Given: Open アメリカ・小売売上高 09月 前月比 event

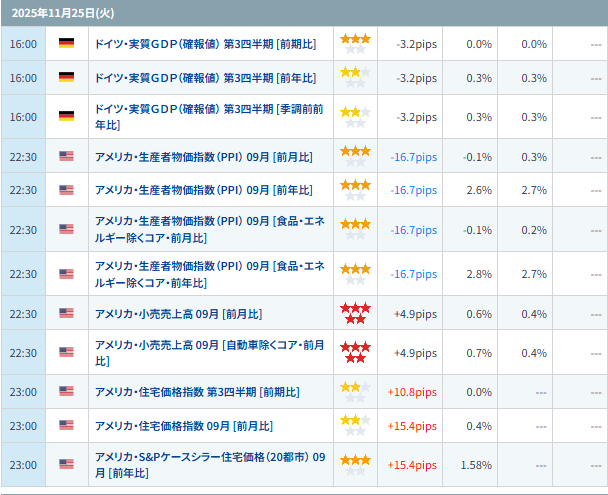Looking at the screenshot, I should click(178, 313).
